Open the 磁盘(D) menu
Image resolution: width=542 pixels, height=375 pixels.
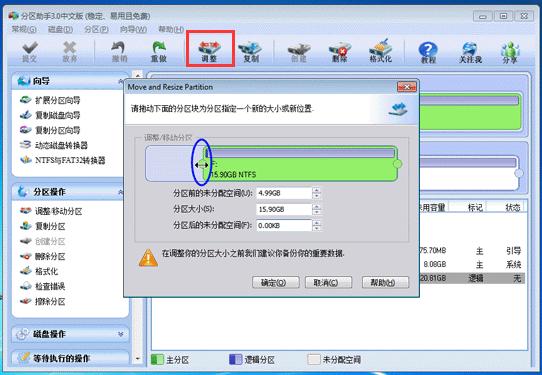click(60, 29)
